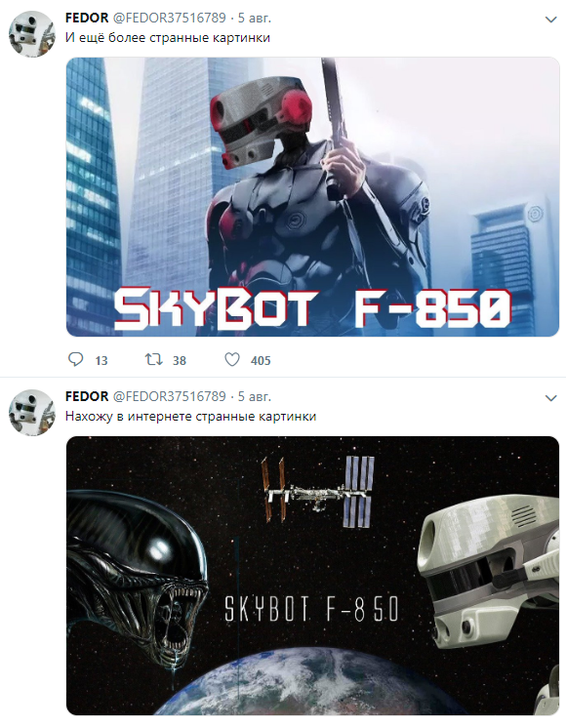This screenshot has width=566, height=728.
Task: Click the like count 405
Action: [261, 361]
